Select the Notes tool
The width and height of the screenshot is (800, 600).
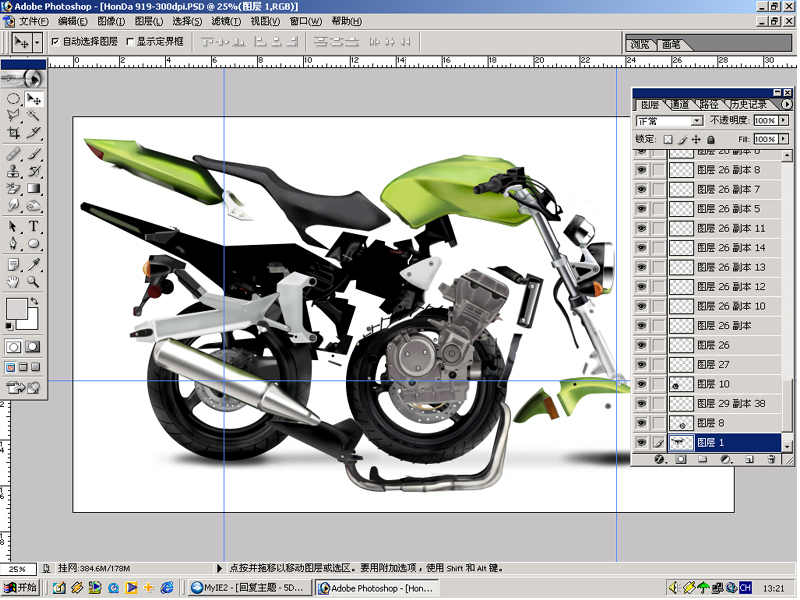13,264
